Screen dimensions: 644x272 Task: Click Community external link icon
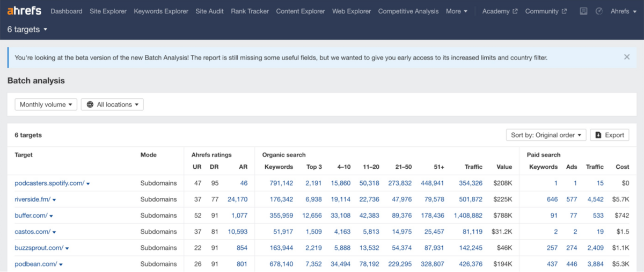[564, 11]
